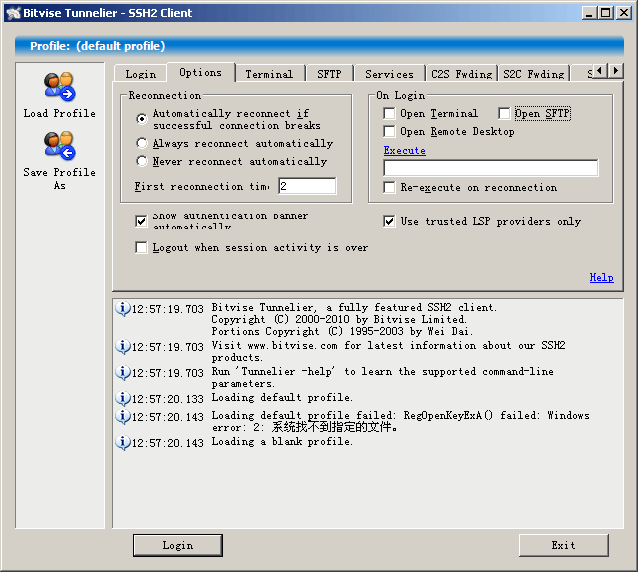Close the Bitvise Tunnelier window
Viewport: 638px width, 572px height.
(623, 13)
